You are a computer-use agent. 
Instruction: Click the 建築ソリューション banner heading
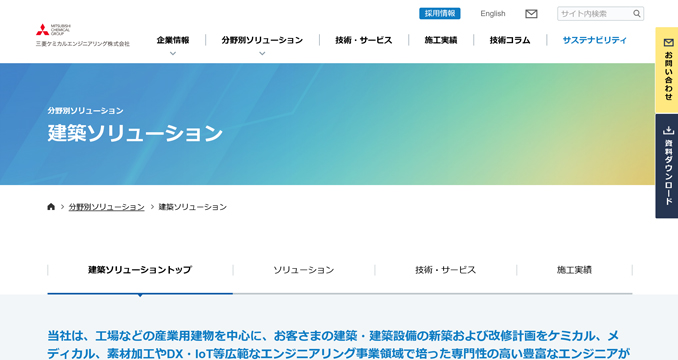[x=135, y=133]
